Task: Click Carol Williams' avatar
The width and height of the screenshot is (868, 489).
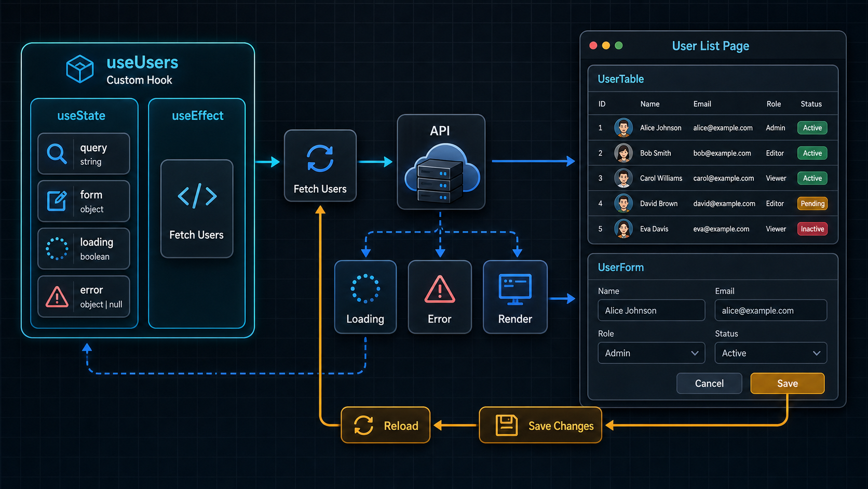Action: click(x=623, y=178)
